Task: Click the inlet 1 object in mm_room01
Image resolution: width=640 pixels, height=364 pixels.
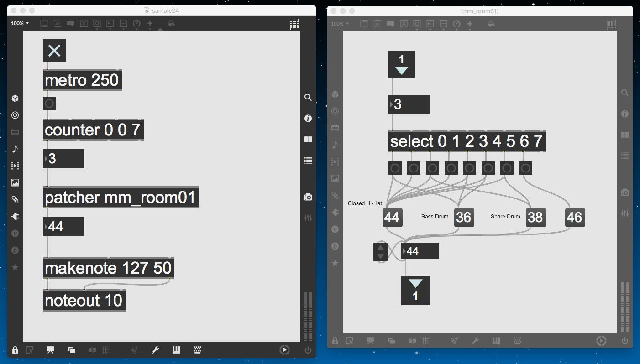Action: tap(402, 64)
